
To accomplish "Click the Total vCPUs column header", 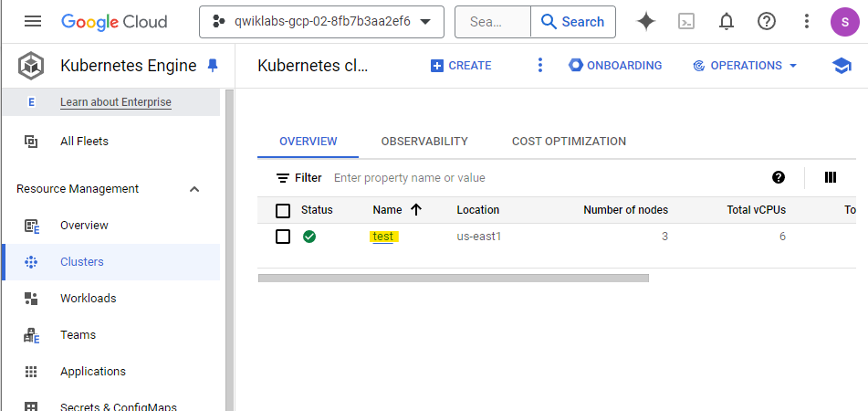I will (x=756, y=210).
